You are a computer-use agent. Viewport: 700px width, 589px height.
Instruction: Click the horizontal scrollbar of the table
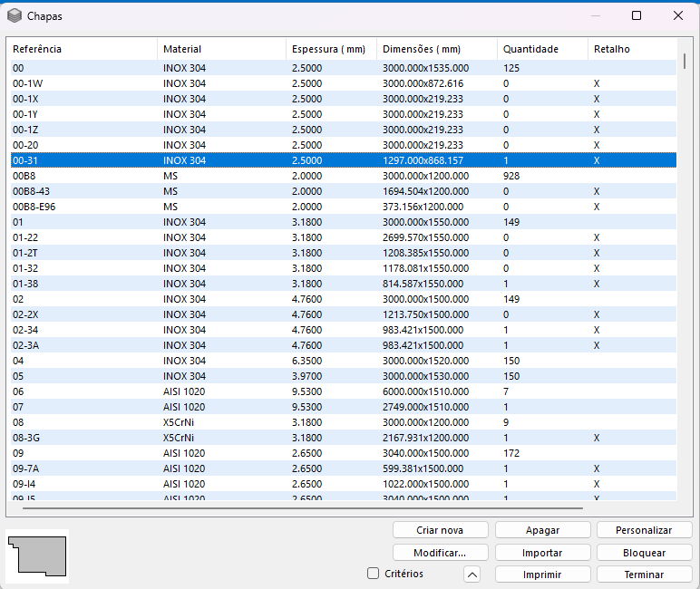303,507
